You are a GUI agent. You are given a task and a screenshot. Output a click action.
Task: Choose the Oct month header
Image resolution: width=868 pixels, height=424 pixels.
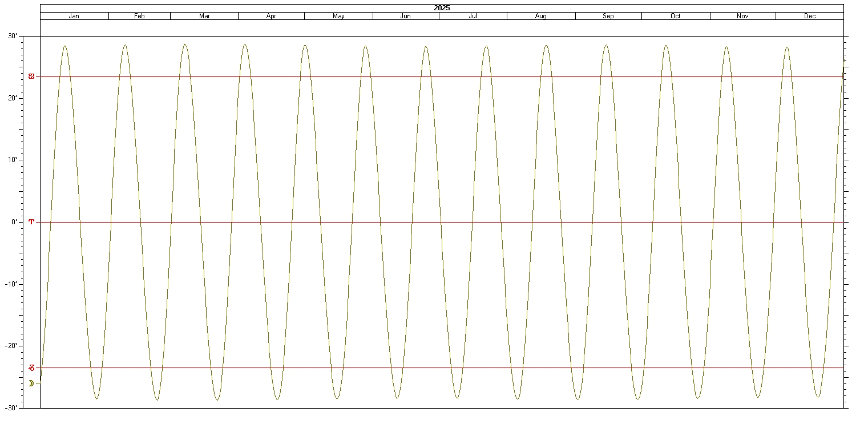[676, 16]
